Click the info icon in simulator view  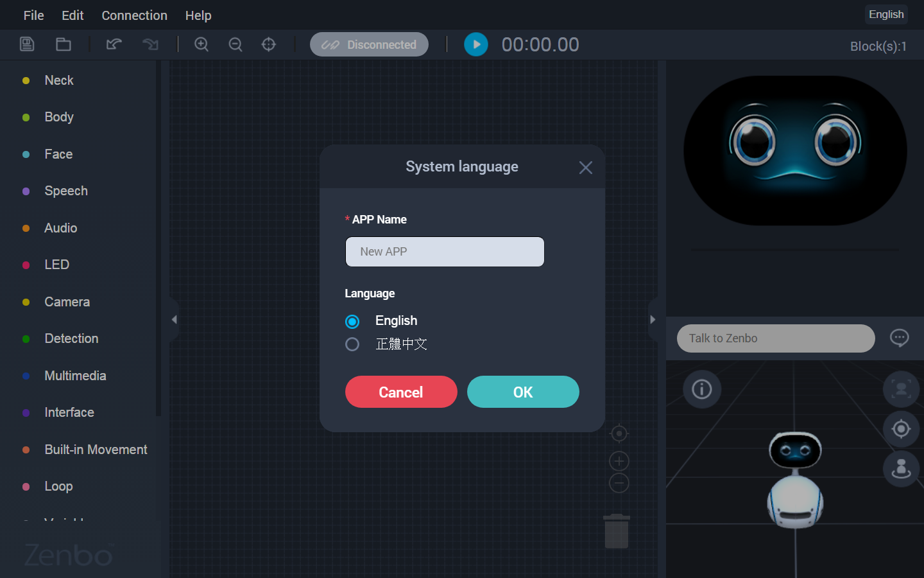pyautogui.click(x=702, y=389)
